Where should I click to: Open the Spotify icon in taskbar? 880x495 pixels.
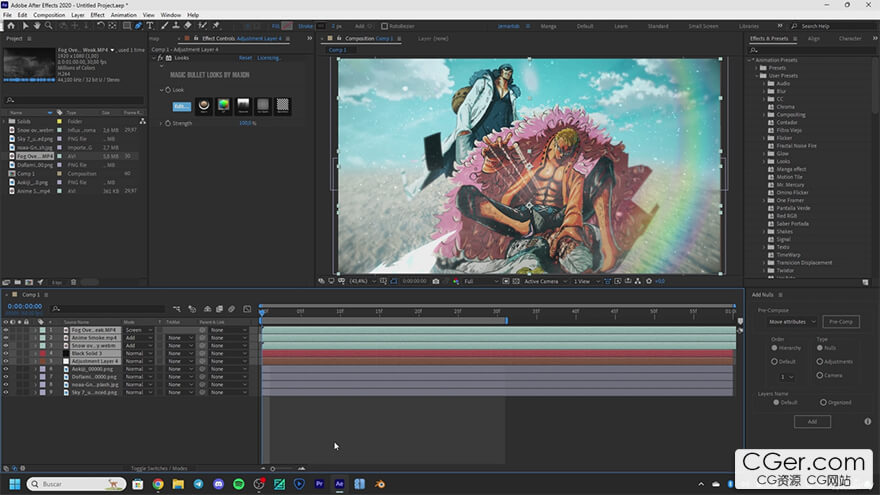239,484
